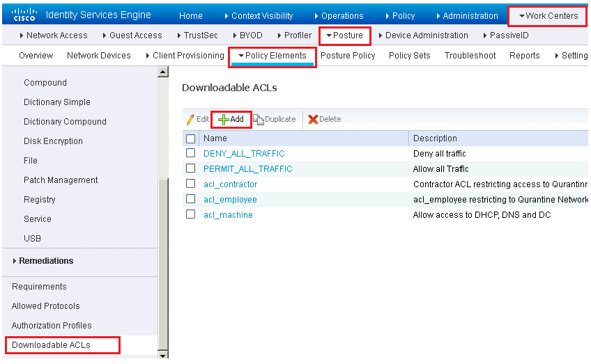The height and width of the screenshot is (364, 591).
Task: Open the DENY_ALL_TRAFFIC ACL link
Action: point(244,154)
